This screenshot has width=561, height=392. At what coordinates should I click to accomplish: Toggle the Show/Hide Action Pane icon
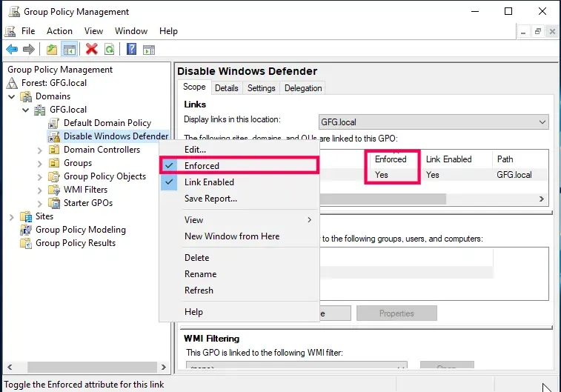pos(149,50)
